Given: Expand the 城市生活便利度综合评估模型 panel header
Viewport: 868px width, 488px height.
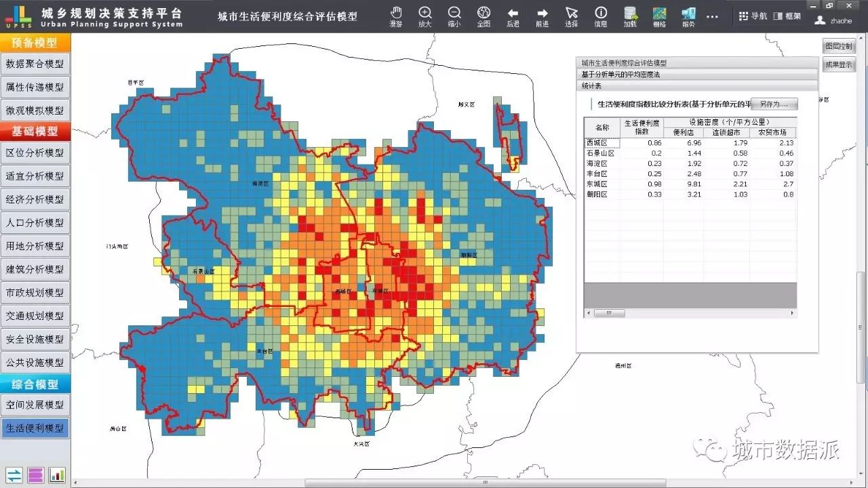Looking at the screenshot, I should (x=697, y=63).
